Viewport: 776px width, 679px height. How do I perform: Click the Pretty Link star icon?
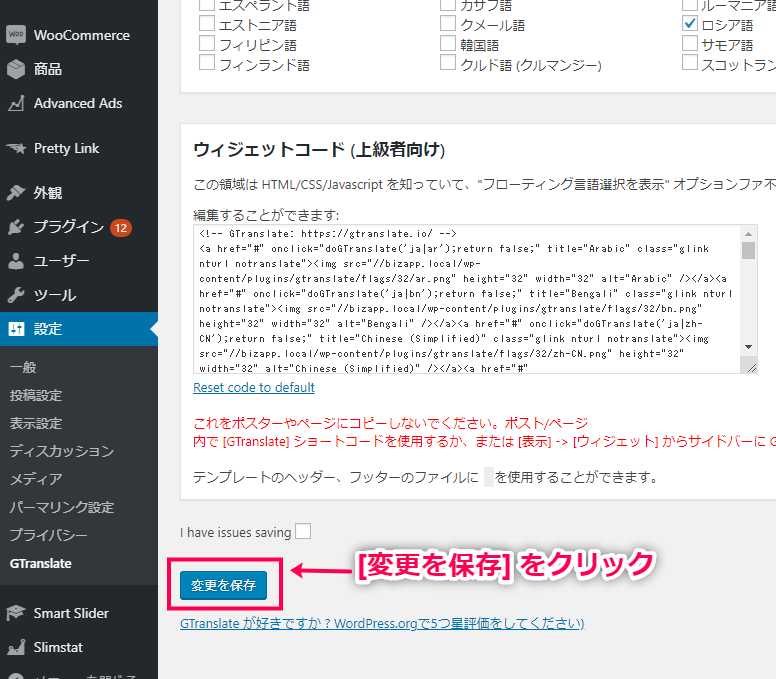[x=16, y=148]
